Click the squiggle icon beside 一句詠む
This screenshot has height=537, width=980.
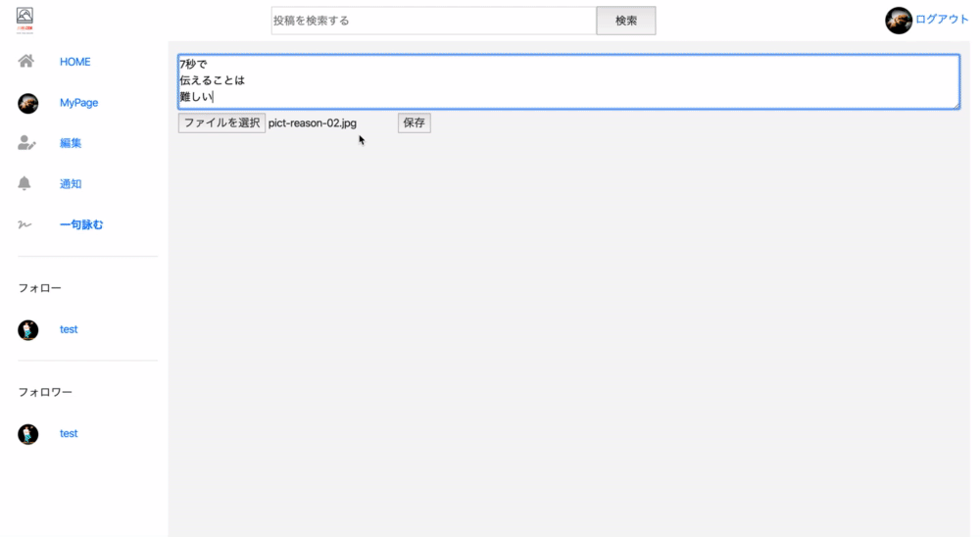coord(24,224)
